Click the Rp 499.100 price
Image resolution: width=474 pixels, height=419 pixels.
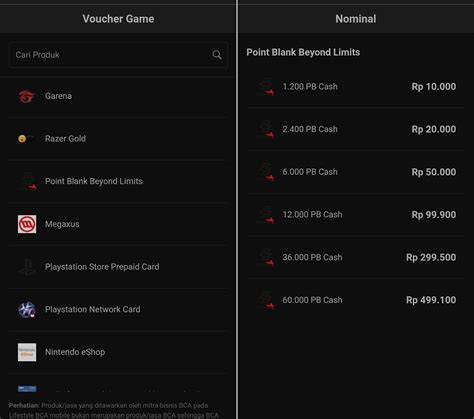click(x=431, y=300)
